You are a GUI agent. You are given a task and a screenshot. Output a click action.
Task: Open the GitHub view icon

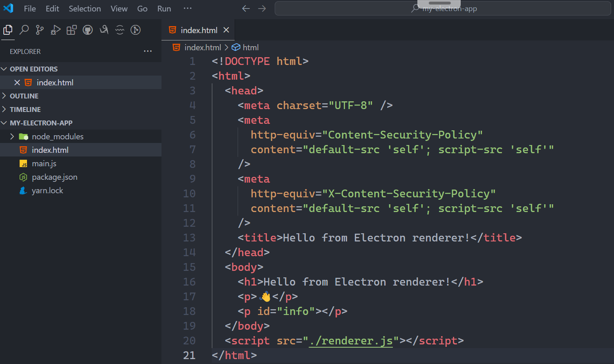(87, 30)
